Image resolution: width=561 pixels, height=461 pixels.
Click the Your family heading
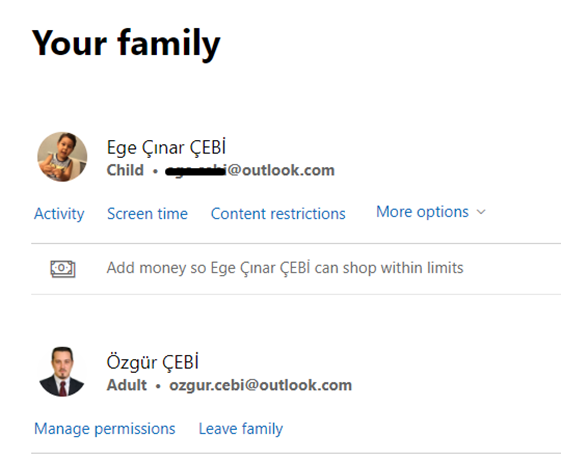coord(126,44)
